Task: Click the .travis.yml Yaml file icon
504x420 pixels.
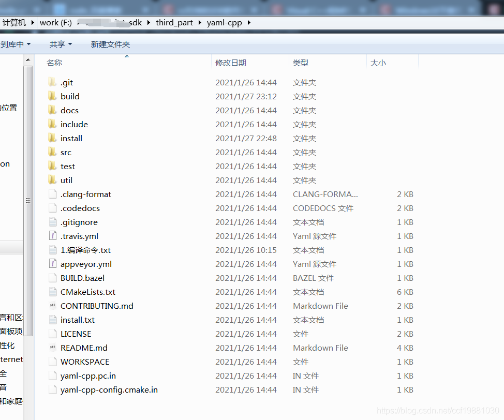Action: click(x=52, y=236)
